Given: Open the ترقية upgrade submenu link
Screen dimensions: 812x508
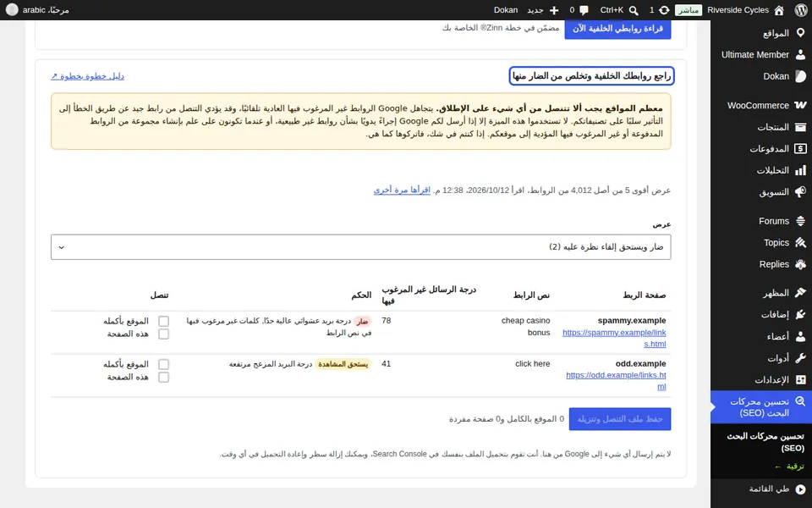Looking at the screenshot, I should (x=789, y=467).
